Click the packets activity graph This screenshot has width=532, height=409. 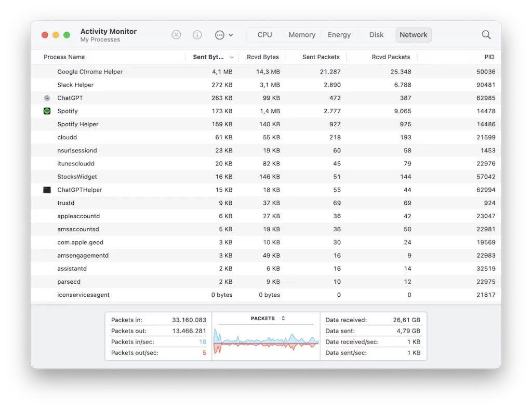click(266, 341)
